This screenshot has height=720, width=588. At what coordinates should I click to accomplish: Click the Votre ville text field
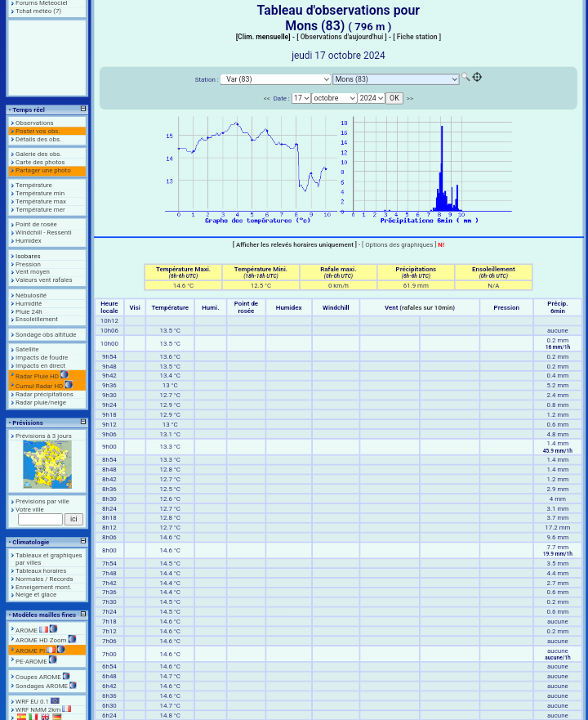coord(40,519)
